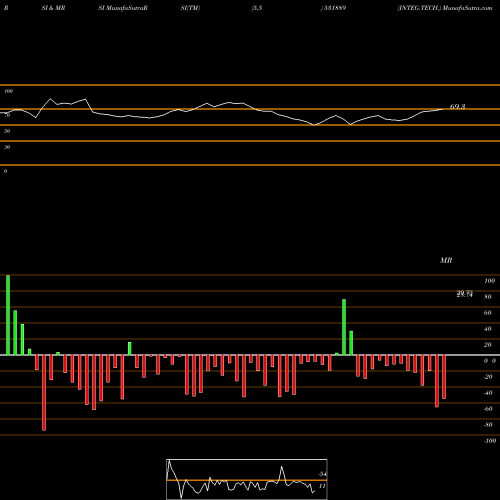Click the MR axis label -100

490,441
